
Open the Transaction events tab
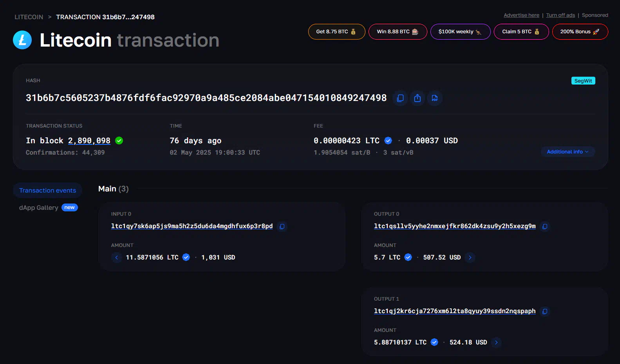pos(47,190)
